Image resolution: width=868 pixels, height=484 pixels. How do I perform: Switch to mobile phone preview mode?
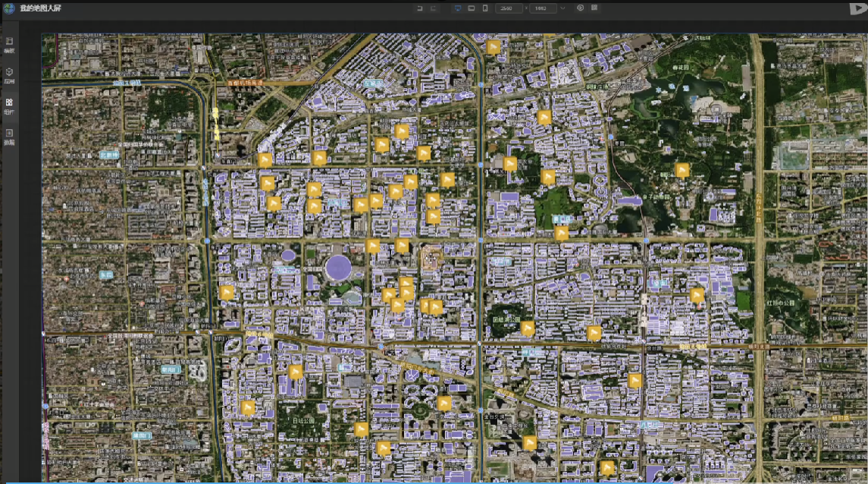coord(485,8)
